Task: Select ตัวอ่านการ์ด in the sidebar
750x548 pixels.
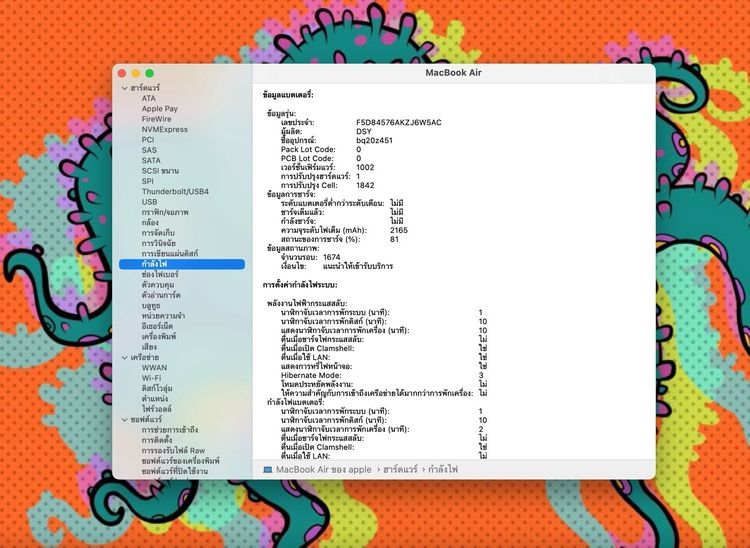Action: point(161,295)
